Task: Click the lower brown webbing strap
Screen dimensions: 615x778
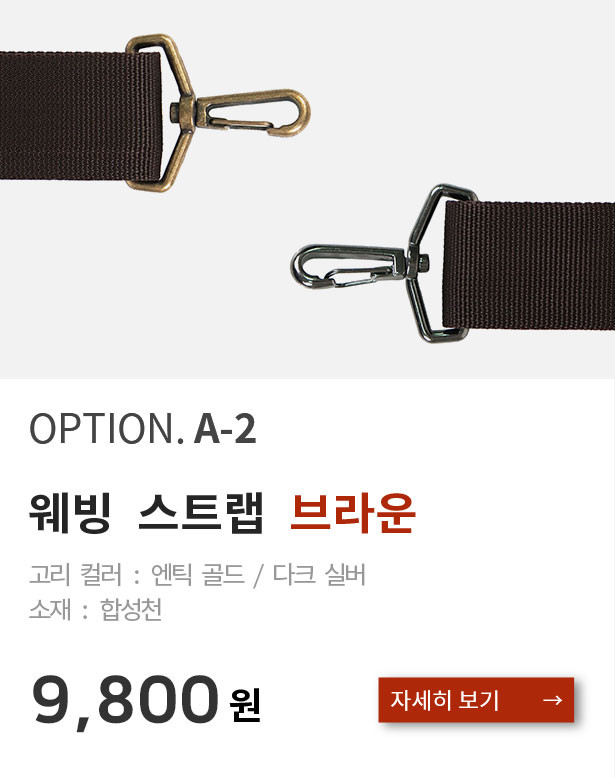Action: [x=529, y=265]
